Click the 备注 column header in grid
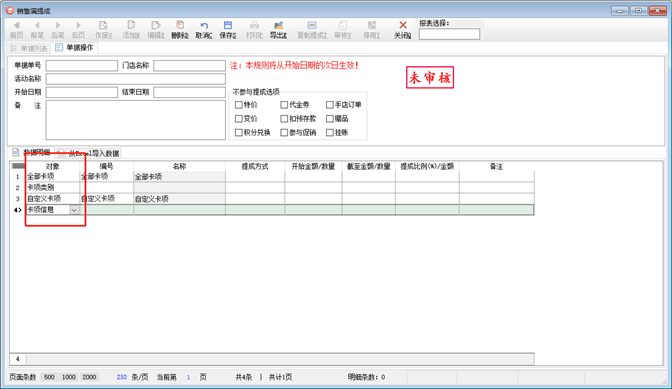Viewport: 672px width, 389px height. point(496,166)
